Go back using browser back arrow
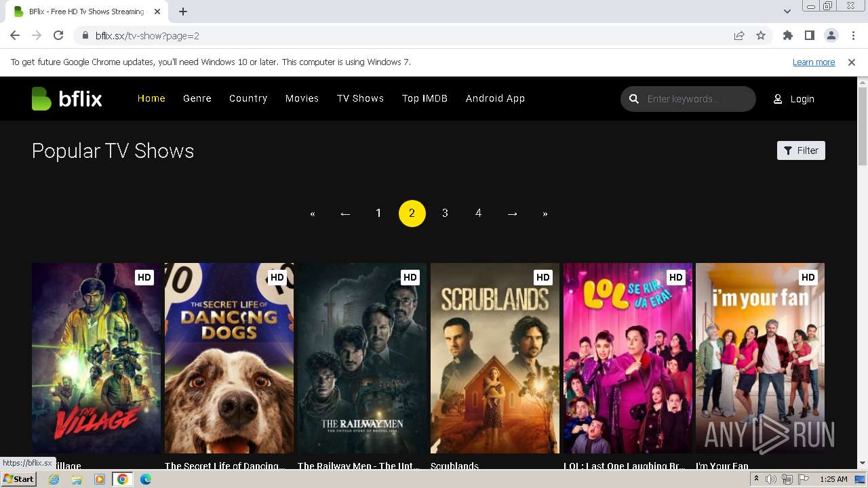Screen dimensions: 868x488 tap(15, 36)
